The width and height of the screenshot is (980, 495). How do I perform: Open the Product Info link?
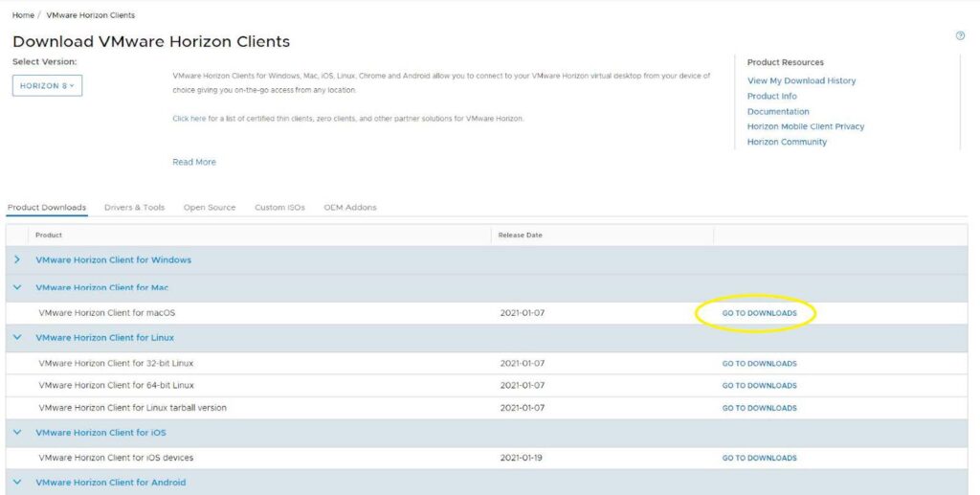click(x=772, y=97)
